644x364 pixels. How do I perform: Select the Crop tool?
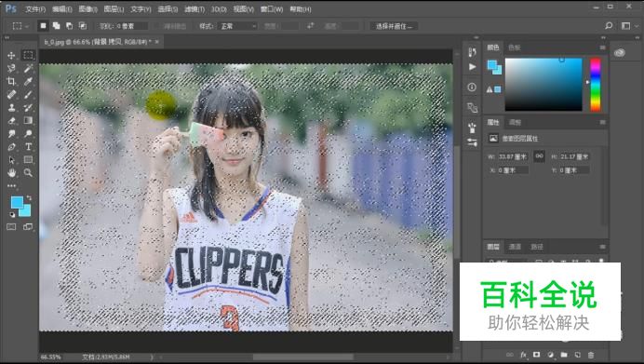11,81
